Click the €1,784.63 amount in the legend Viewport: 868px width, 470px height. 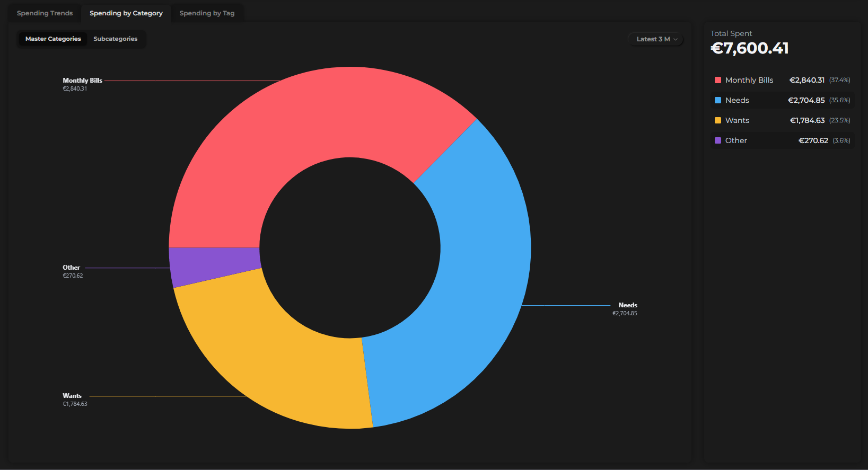808,120
